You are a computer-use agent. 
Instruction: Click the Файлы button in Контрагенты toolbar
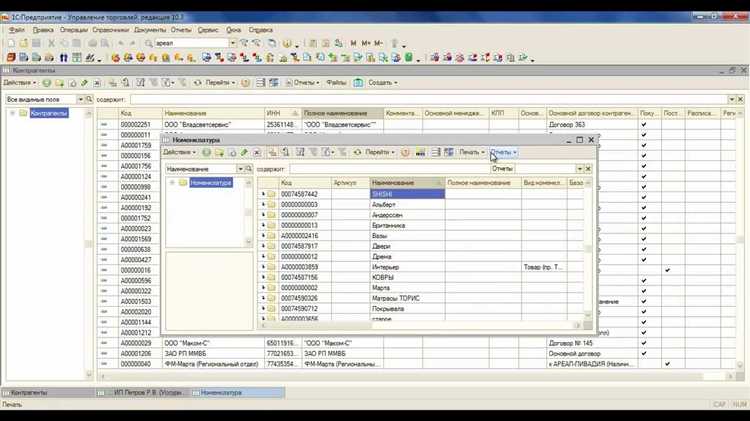click(x=336, y=83)
